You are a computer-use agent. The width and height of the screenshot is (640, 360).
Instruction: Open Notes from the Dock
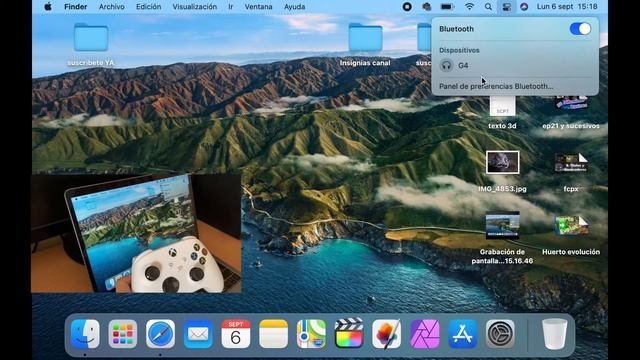tap(273, 334)
